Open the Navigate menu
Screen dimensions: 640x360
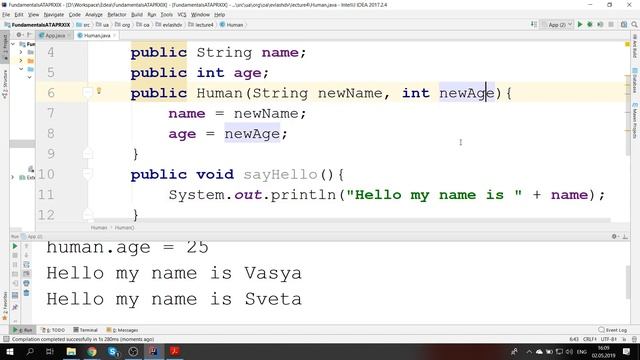tap(54, 14)
